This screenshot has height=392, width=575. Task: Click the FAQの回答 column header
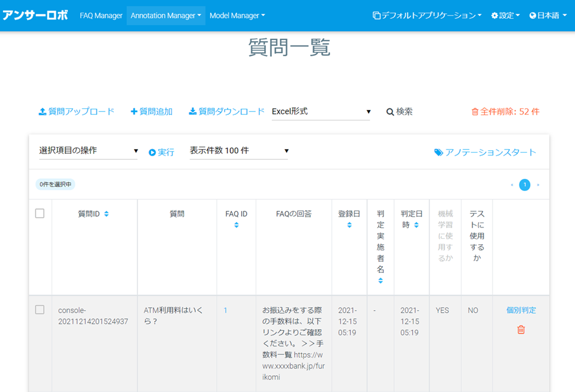click(293, 214)
